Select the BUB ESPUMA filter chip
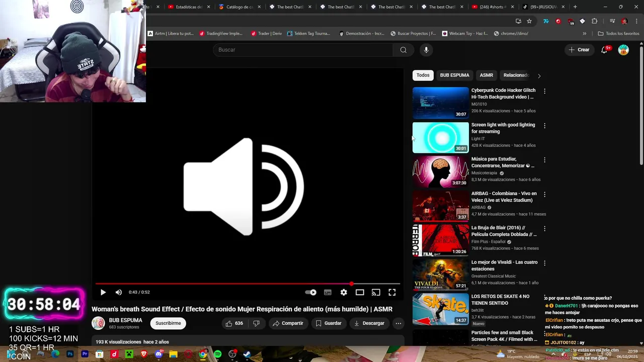Viewport: 644px width, 362px height. (x=454, y=75)
